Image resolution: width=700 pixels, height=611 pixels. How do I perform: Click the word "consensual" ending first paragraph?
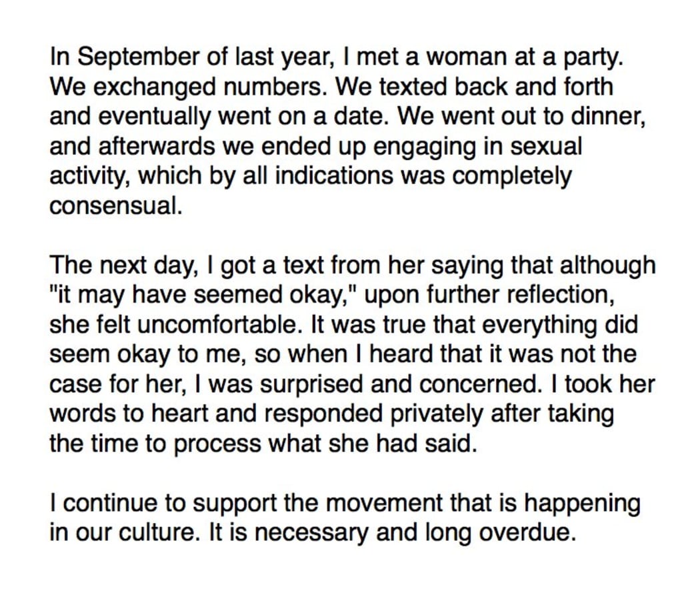(x=113, y=206)
